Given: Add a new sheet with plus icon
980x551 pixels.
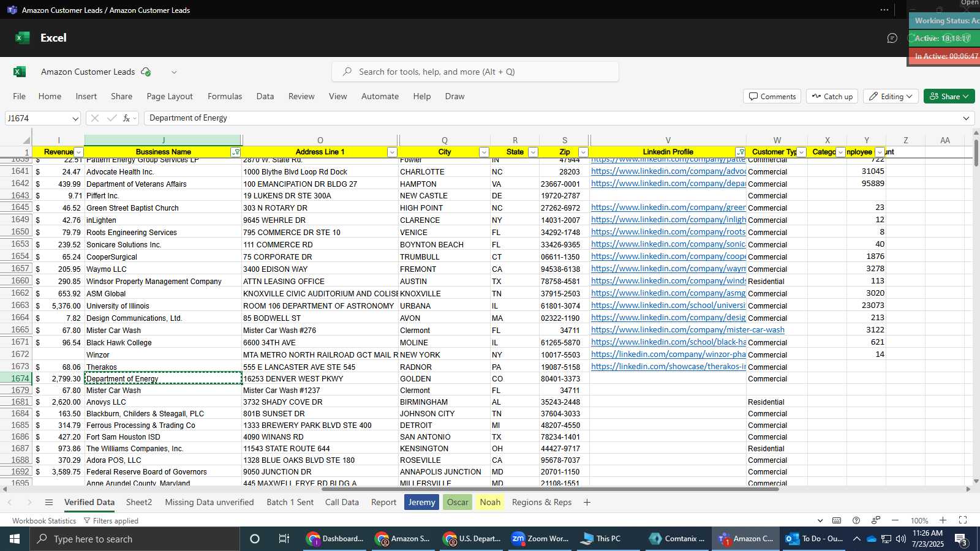Looking at the screenshot, I should 587,503.
